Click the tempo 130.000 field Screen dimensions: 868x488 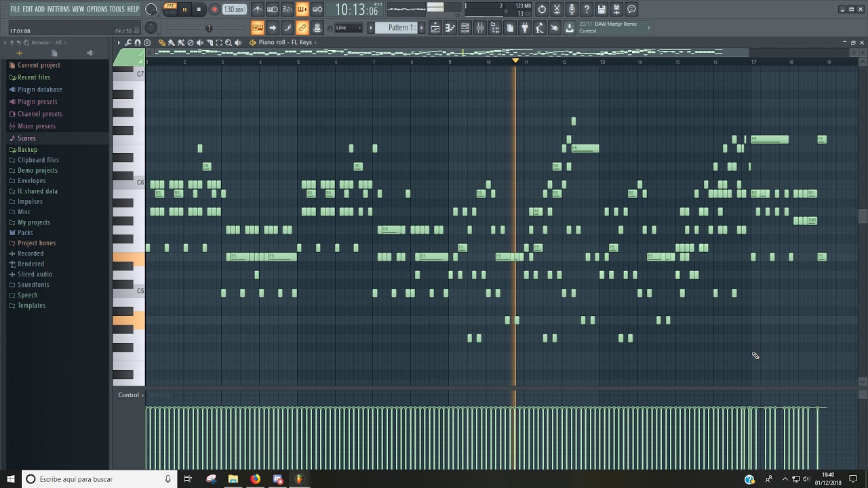click(234, 9)
